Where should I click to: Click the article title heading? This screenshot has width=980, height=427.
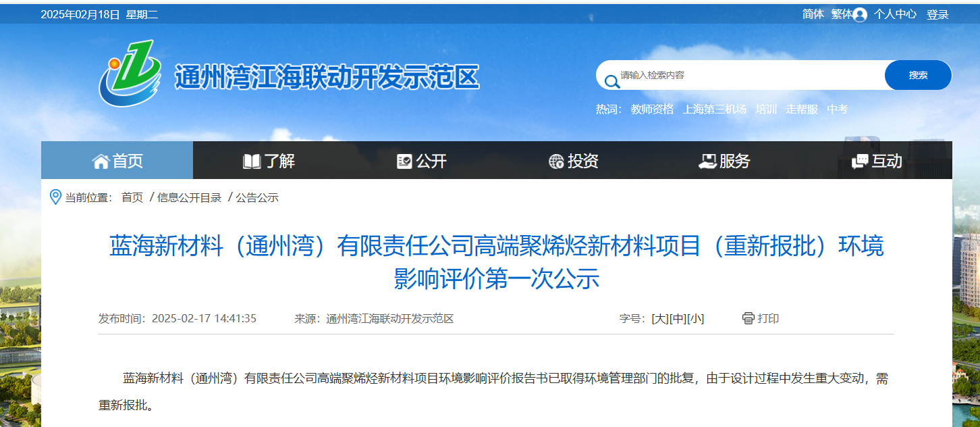[x=496, y=262]
